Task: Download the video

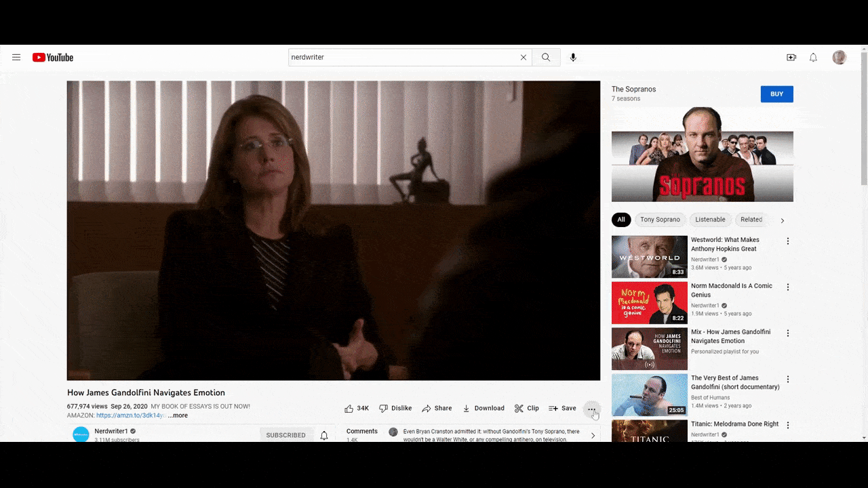Action: pyautogui.click(x=484, y=408)
